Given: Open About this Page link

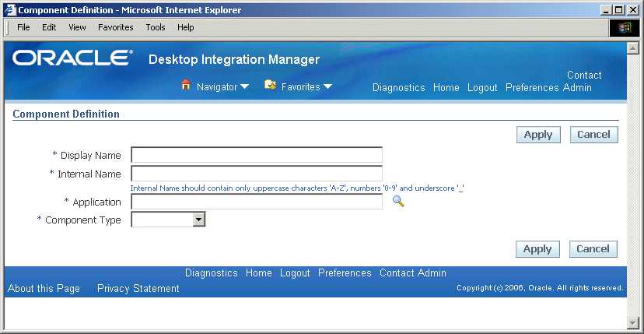Looking at the screenshot, I should (44, 289).
